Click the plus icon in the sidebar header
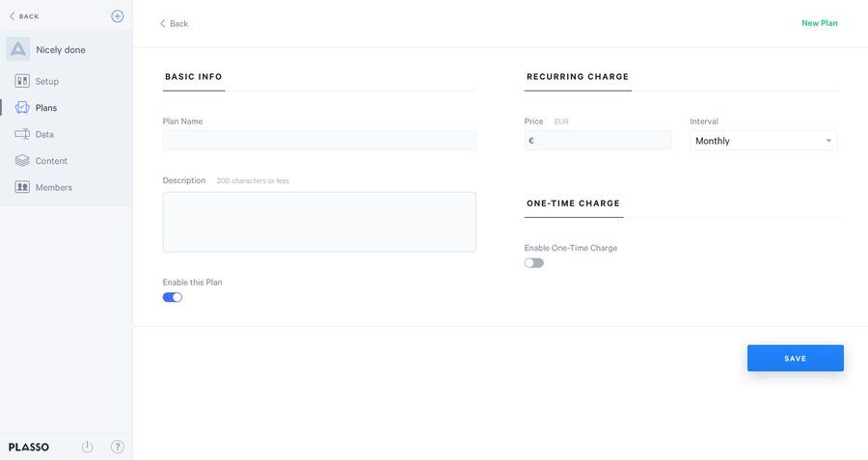 click(x=118, y=16)
